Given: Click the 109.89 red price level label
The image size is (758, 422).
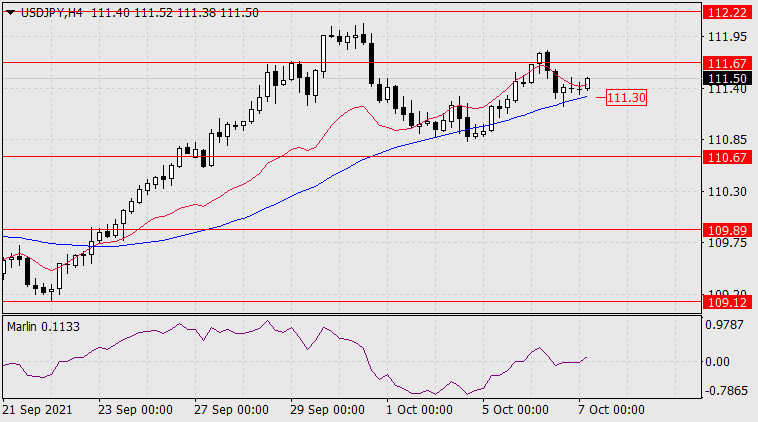Looking at the screenshot, I should [x=727, y=230].
